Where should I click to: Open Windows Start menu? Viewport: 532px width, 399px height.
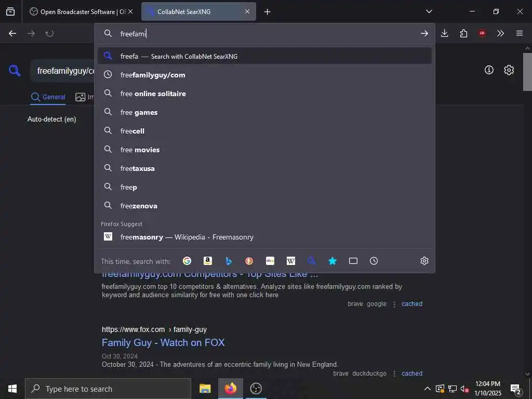(x=12, y=389)
